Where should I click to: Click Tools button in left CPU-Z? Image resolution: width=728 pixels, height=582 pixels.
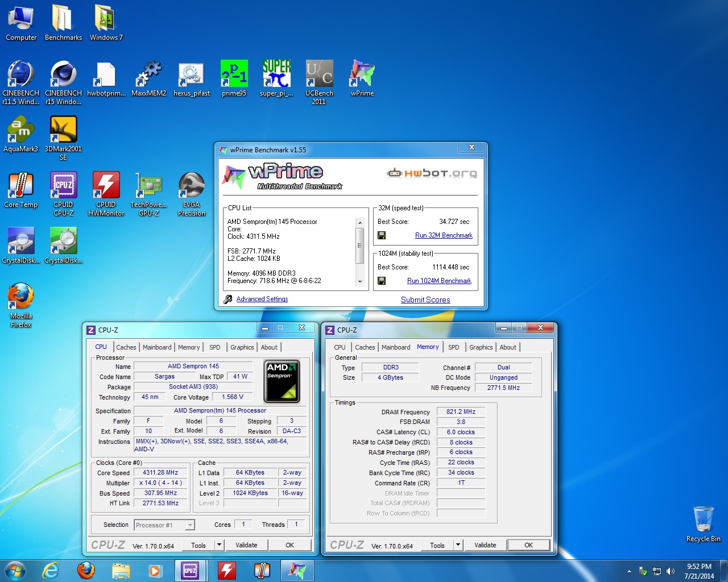pos(198,545)
